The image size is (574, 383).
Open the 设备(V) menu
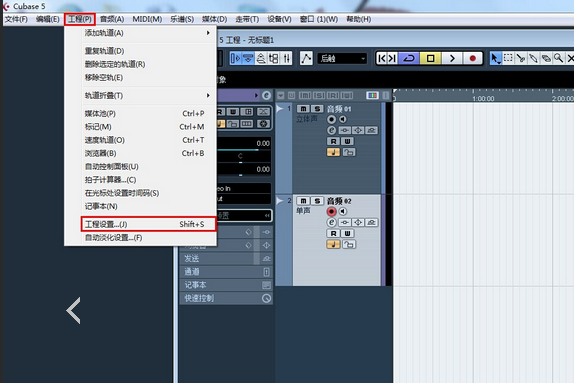coord(279,19)
